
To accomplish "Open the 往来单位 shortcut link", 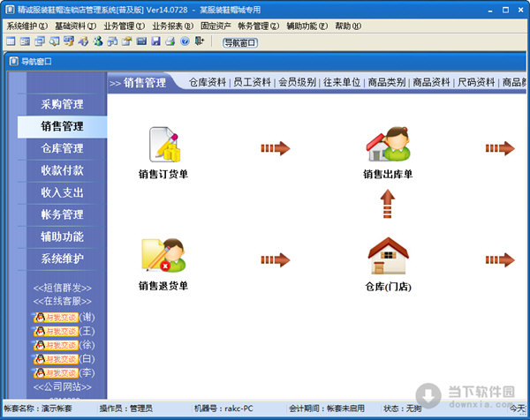I will coord(342,82).
